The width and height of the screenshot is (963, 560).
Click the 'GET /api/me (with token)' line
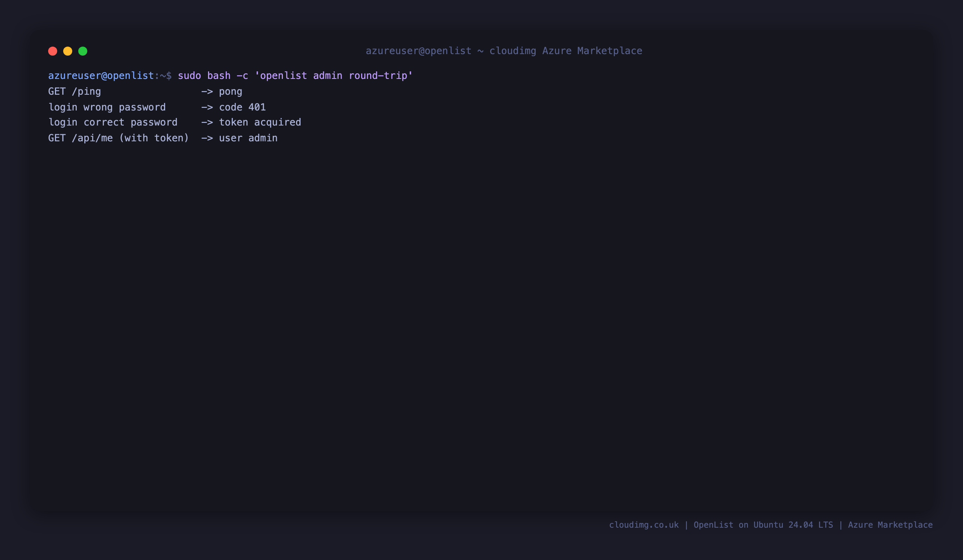coord(163,138)
